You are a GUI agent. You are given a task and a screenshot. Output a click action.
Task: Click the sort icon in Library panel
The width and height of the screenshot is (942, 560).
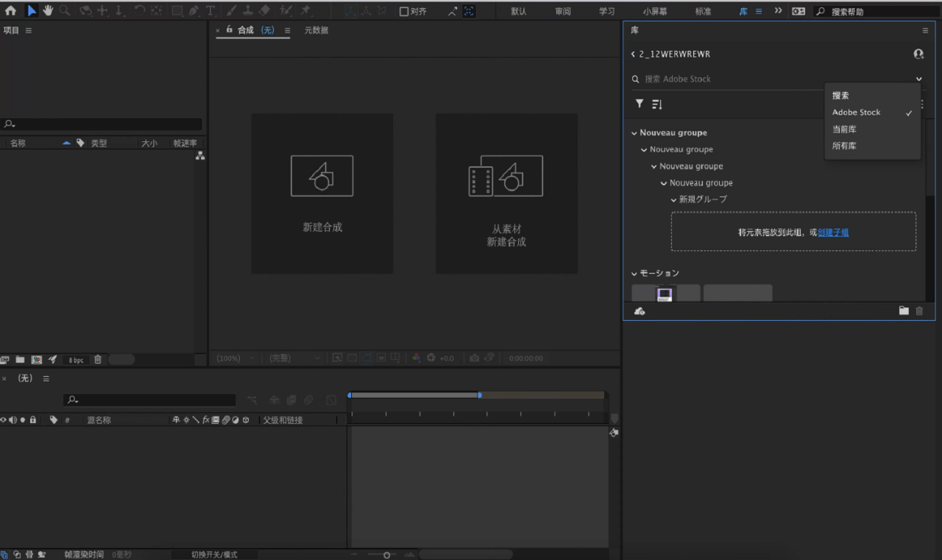pyautogui.click(x=657, y=104)
